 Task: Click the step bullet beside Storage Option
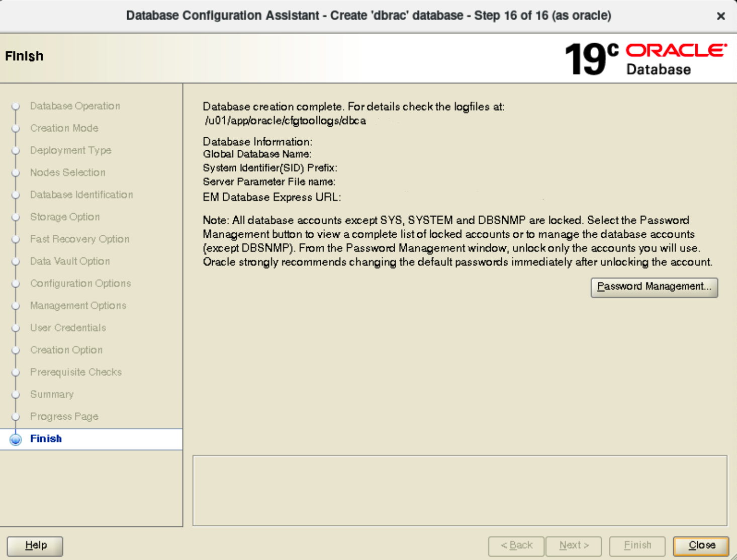[x=16, y=217]
